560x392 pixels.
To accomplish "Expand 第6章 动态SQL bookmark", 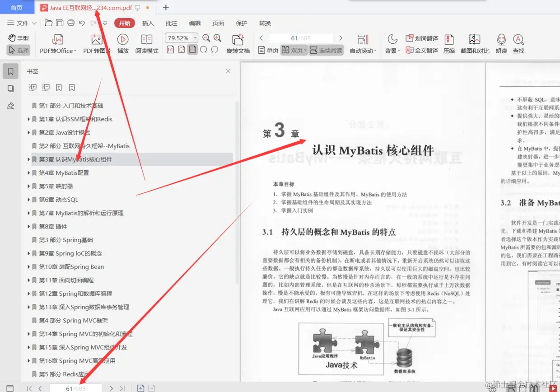I will coord(29,200).
